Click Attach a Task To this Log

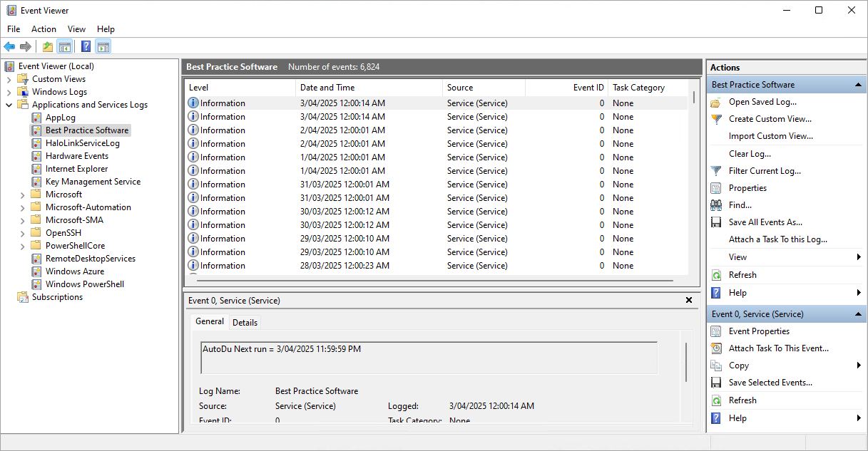[778, 239]
